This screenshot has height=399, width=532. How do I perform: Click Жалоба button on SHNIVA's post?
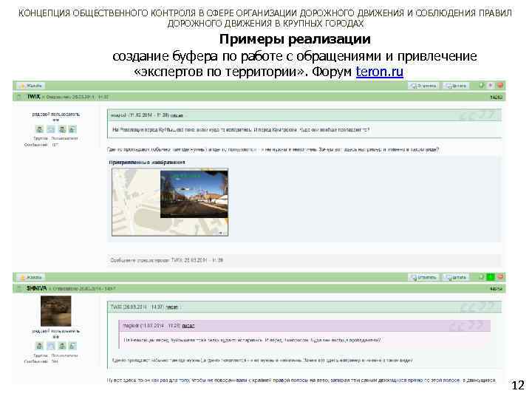point(30,277)
